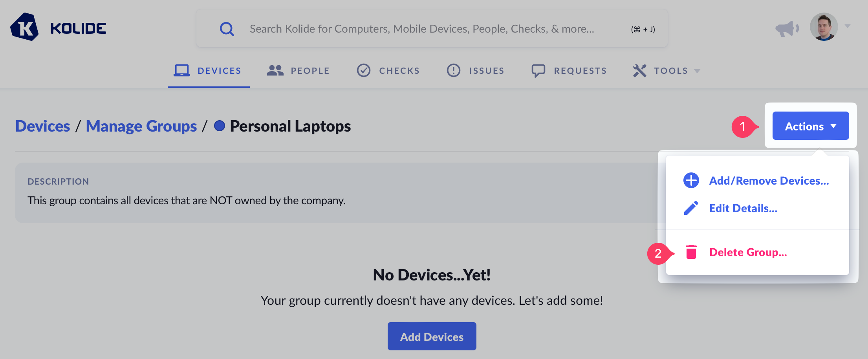This screenshot has height=359, width=868.
Task: Toggle the Actions dropdown button
Action: tap(810, 126)
